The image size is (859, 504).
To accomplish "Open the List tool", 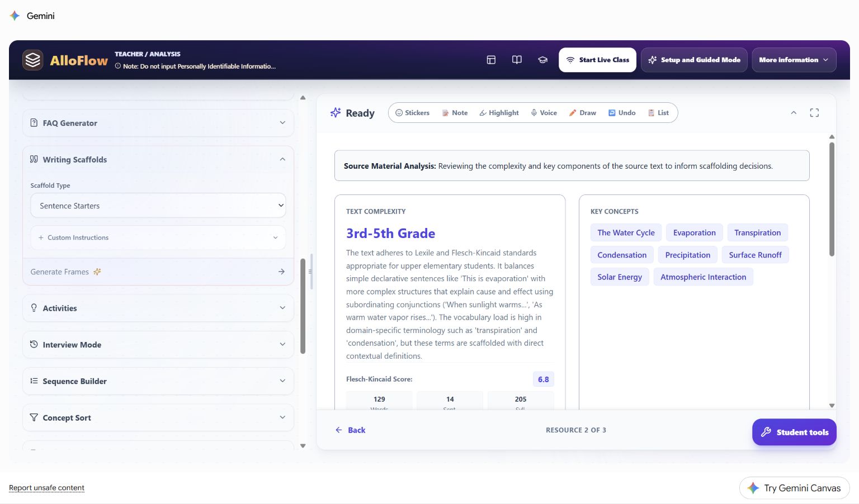I will (x=658, y=113).
